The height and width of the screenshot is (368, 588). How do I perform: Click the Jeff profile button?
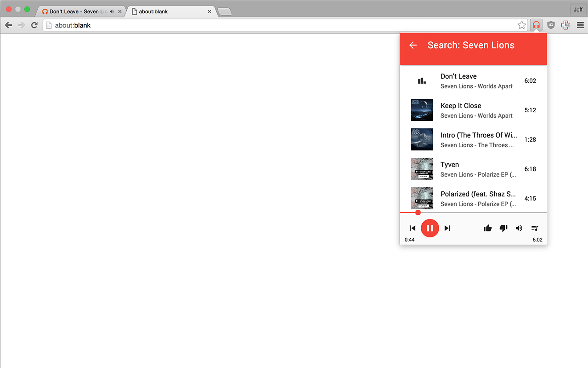(578, 9)
